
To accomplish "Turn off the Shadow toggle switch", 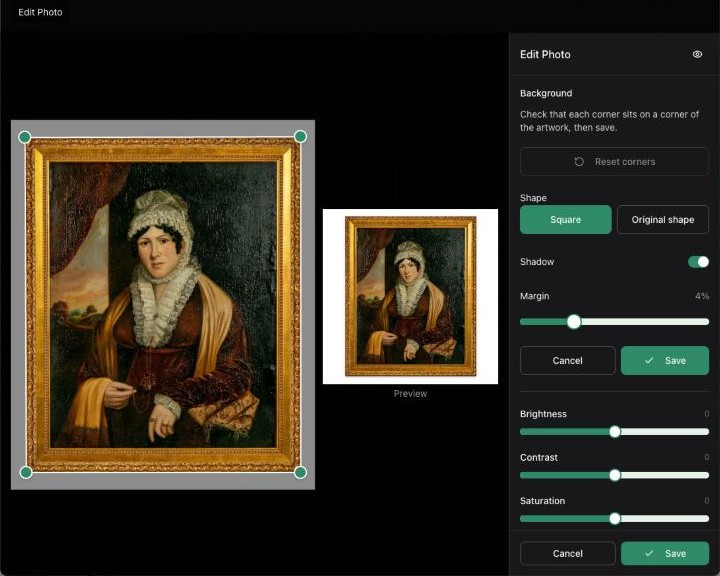I will [x=698, y=262].
